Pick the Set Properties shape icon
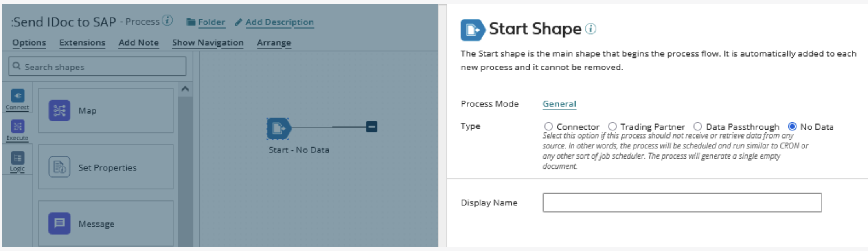The height and width of the screenshot is (251, 868). pos(59,167)
